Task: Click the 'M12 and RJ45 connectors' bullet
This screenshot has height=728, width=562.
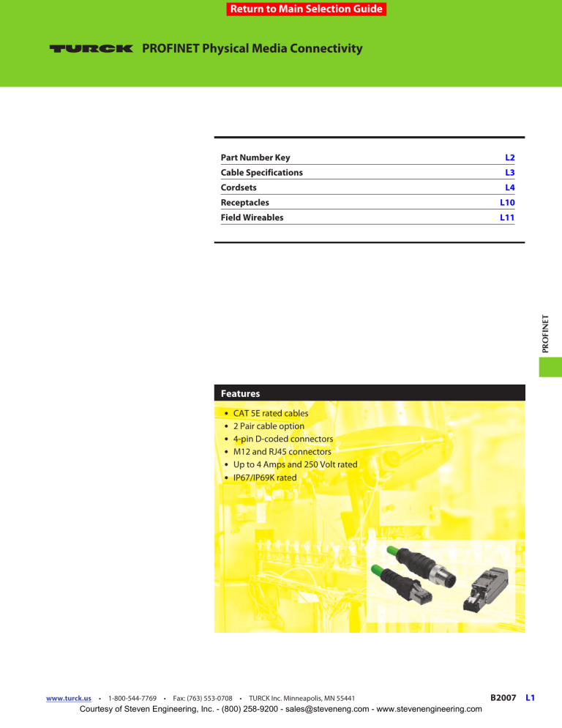Action: [x=282, y=452]
